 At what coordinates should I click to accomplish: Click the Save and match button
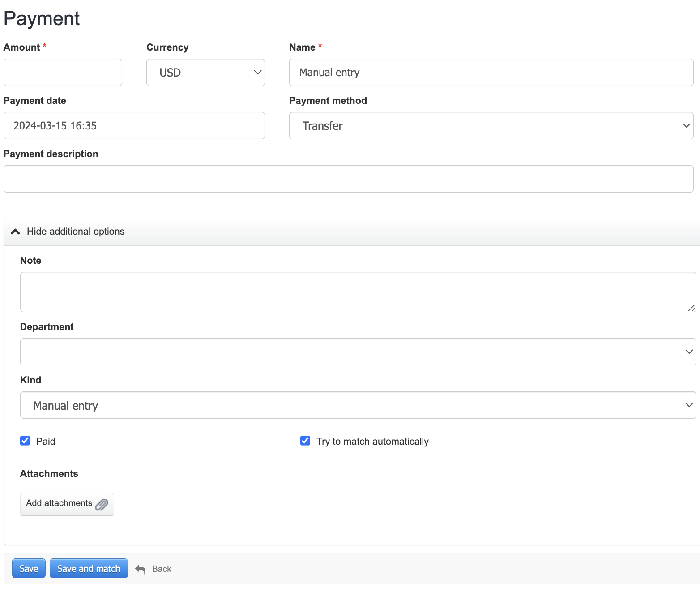pyautogui.click(x=89, y=569)
